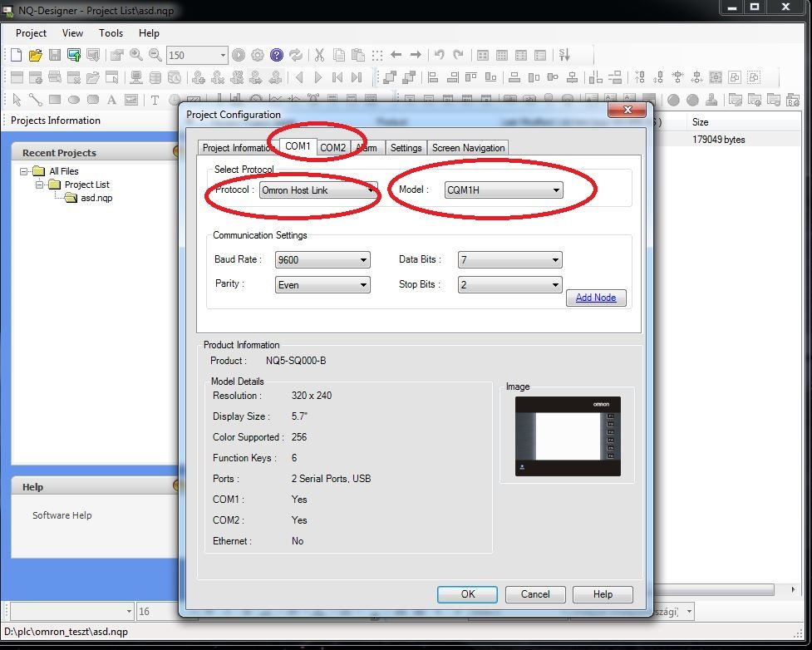
Task: Select the ellipse shape tool
Action: coord(73,100)
